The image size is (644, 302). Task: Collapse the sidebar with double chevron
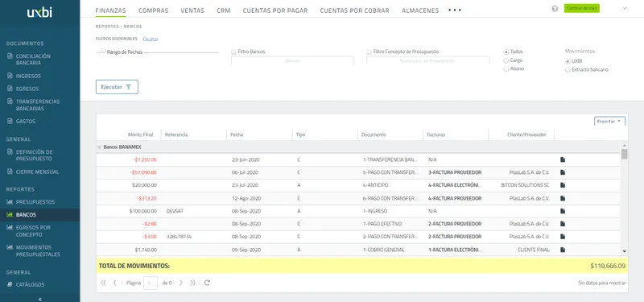[39, 299]
